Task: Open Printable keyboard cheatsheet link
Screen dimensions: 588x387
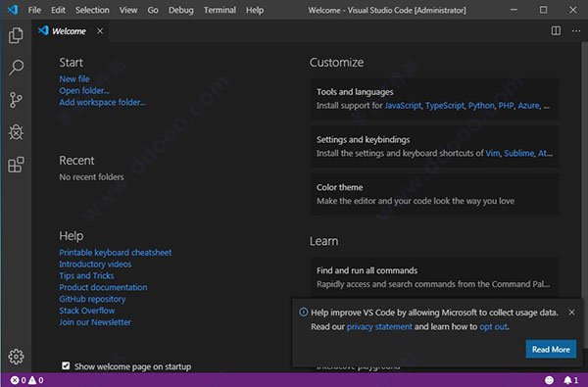Action: (115, 253)
